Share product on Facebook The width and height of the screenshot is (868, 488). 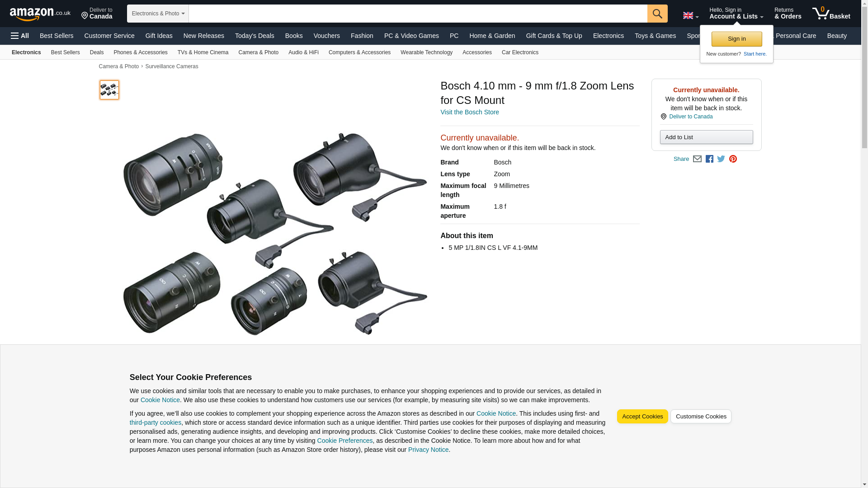tap(709, 159)
